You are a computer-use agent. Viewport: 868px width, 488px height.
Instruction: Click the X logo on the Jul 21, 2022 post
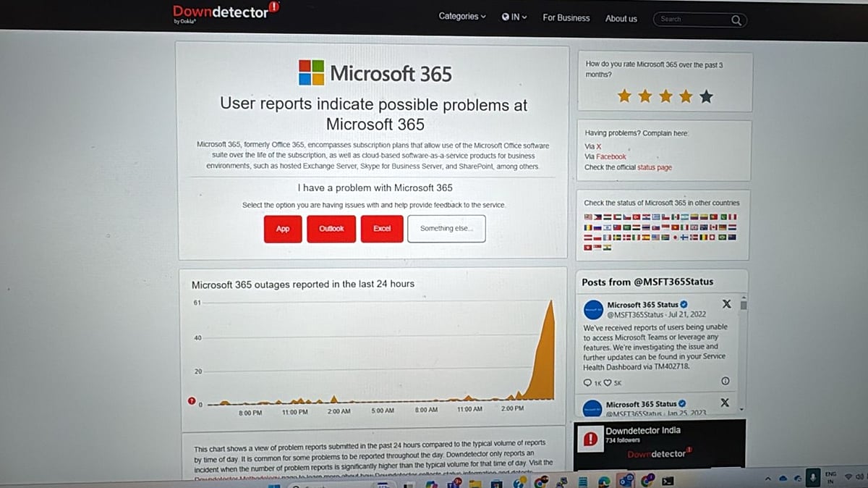726,305
